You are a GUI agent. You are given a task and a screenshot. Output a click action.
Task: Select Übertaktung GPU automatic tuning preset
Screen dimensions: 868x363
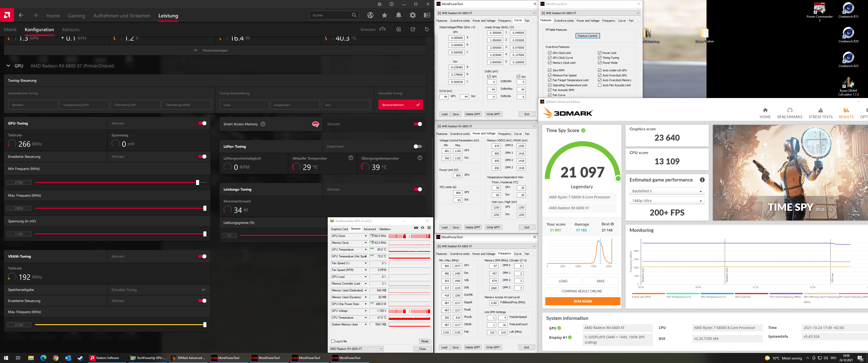135,105
